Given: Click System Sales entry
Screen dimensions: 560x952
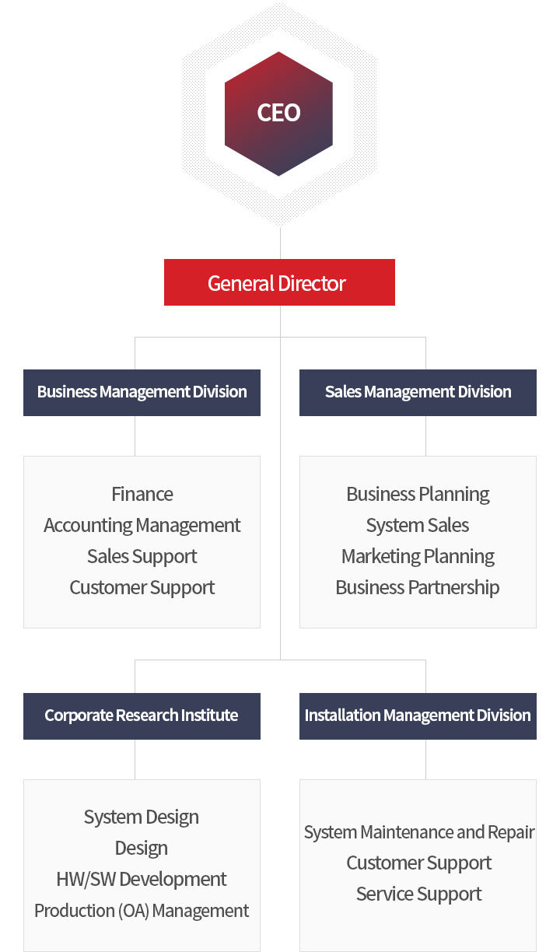Looking at the screenshot, I should click(x=418, y=525).
